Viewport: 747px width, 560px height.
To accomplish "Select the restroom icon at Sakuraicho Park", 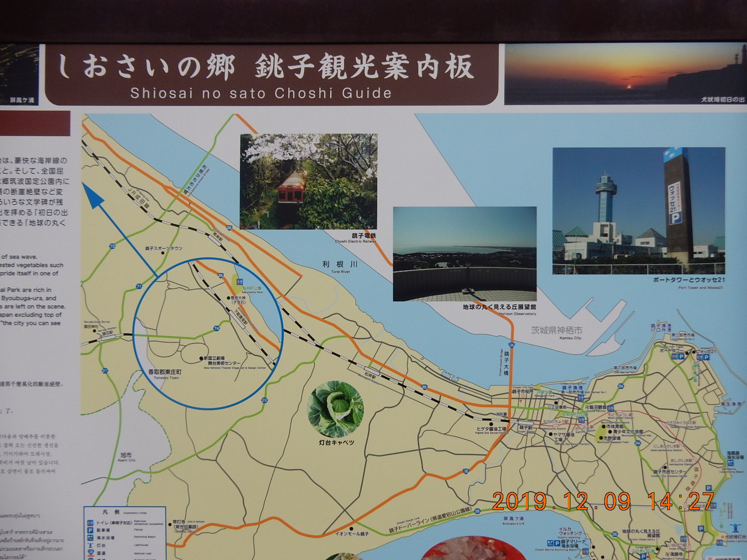I will tap(239, 282).
